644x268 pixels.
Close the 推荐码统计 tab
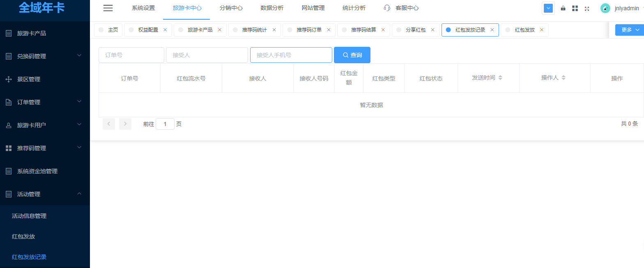274,30
